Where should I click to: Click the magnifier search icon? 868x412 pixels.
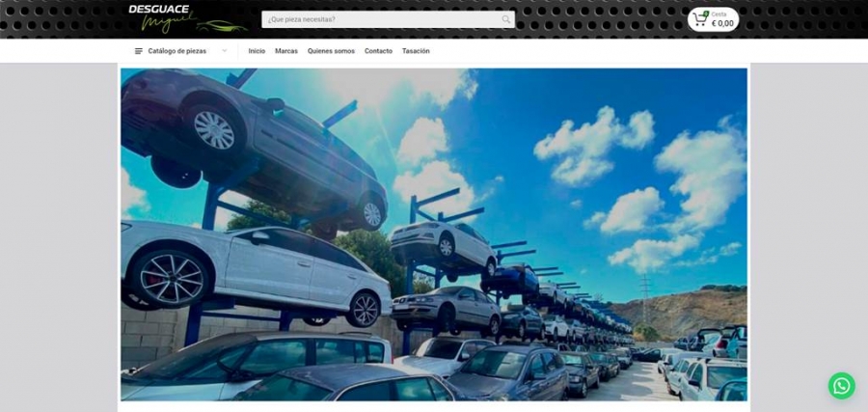(505, 19)
